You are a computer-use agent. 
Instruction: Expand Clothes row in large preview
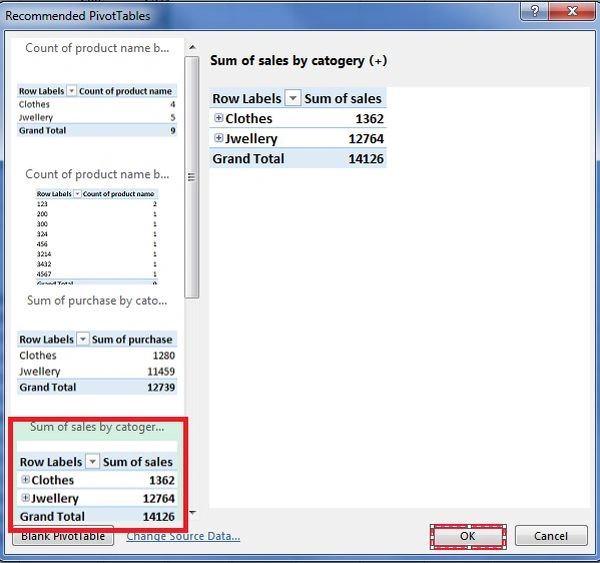coord(218,118)
